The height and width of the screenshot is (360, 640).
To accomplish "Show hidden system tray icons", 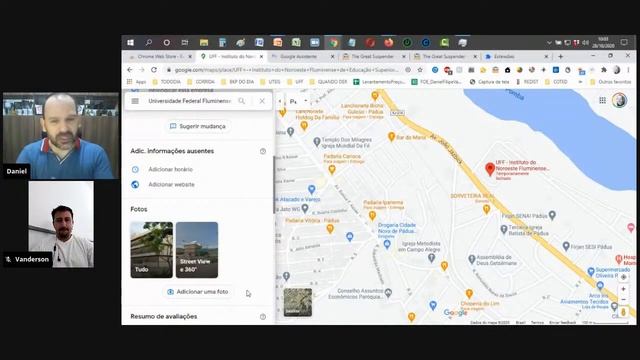I will pyautogui.click(x=549, y=42).
